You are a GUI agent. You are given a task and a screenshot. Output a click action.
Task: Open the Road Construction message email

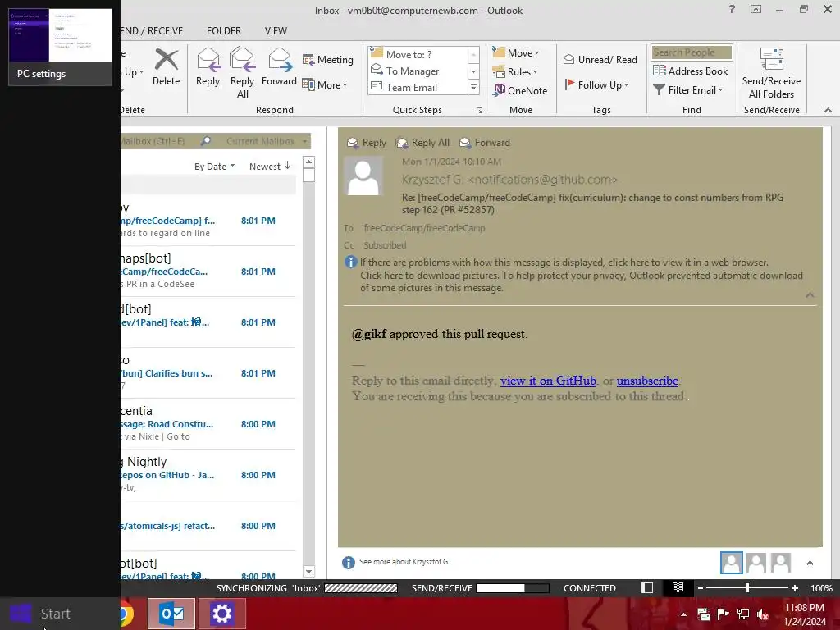pos(208,424)
